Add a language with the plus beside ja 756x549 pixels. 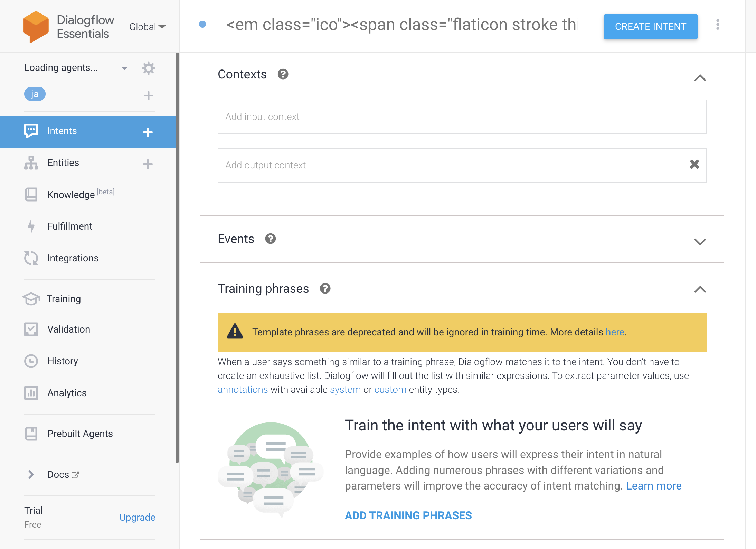point(149,95)
